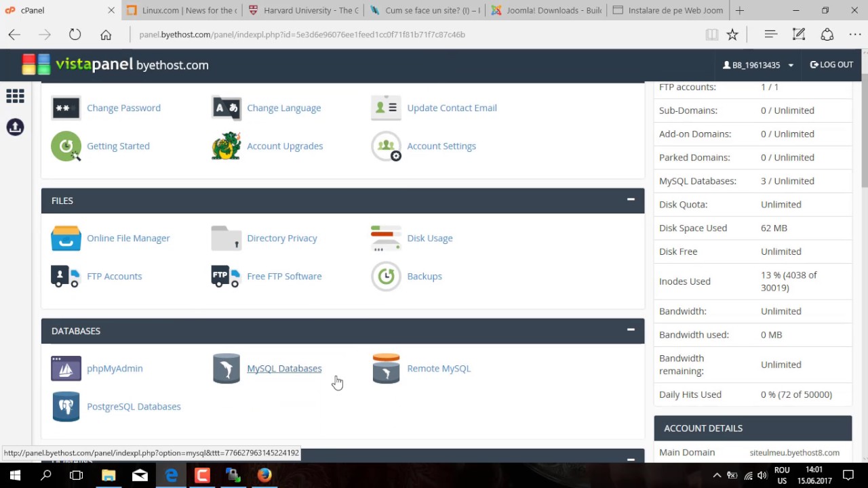Click the Disk Usage icon

pos(386,238)
